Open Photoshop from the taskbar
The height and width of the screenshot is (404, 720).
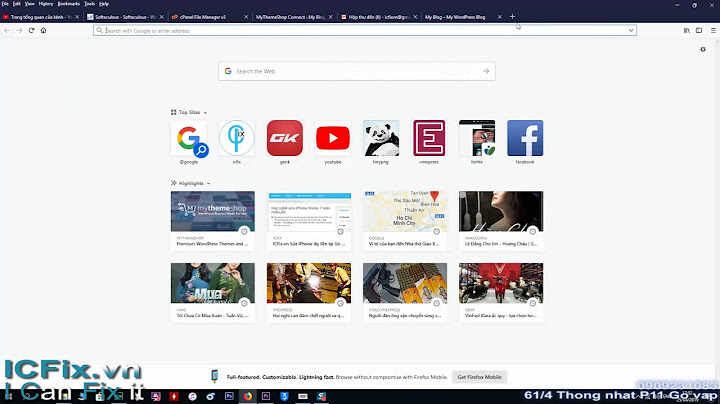click(229, 396)
